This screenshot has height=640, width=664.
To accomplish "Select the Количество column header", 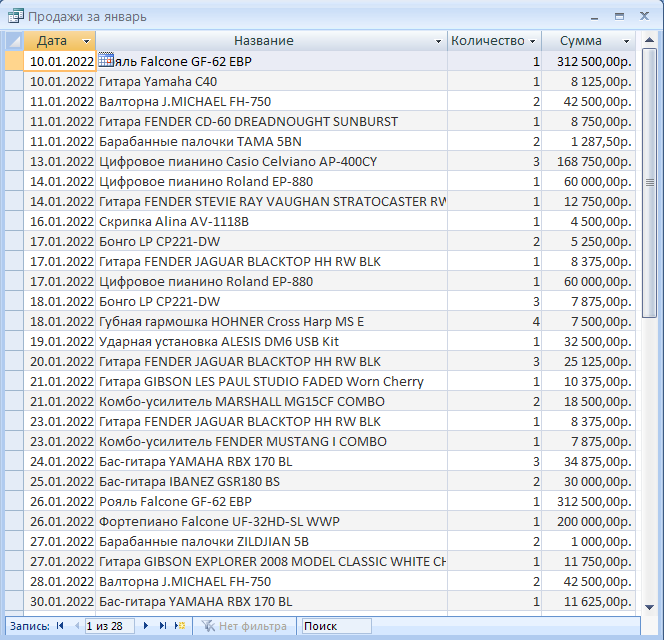I will pos(494,41).
